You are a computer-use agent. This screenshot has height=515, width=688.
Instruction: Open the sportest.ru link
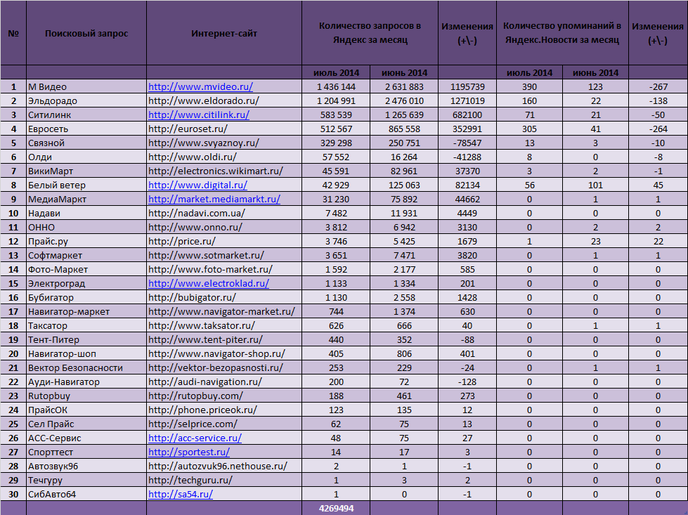tap(189, 452)
